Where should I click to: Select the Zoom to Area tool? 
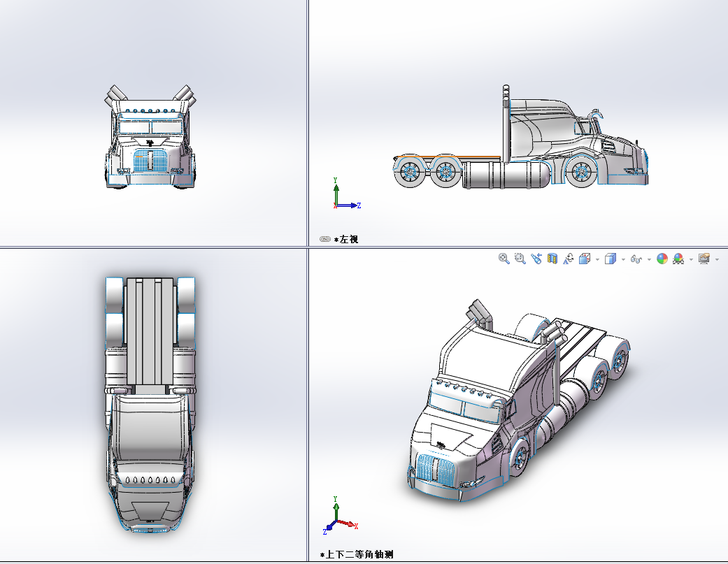tap(520, 259)
